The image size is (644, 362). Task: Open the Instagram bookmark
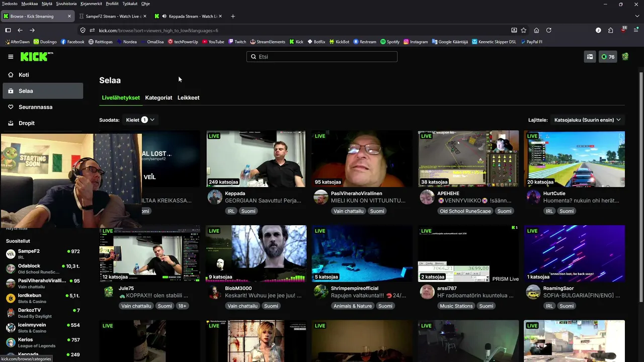point(416,42)
